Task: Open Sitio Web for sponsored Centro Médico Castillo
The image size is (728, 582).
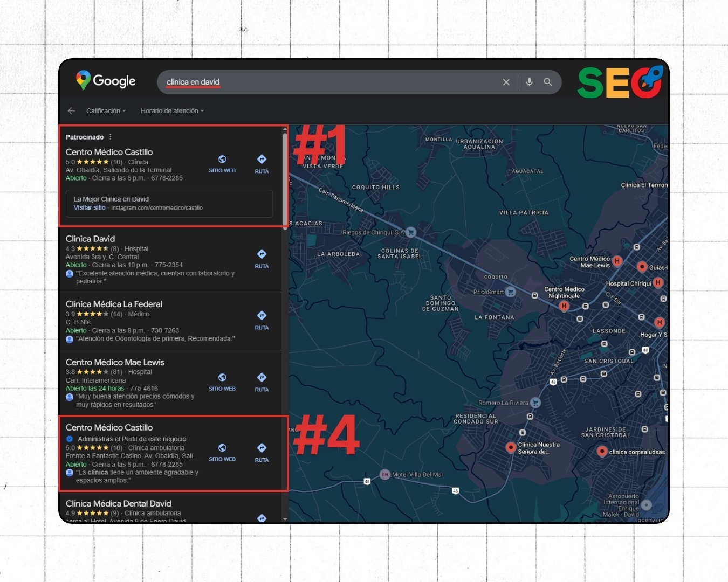Action: click(222, 163)
